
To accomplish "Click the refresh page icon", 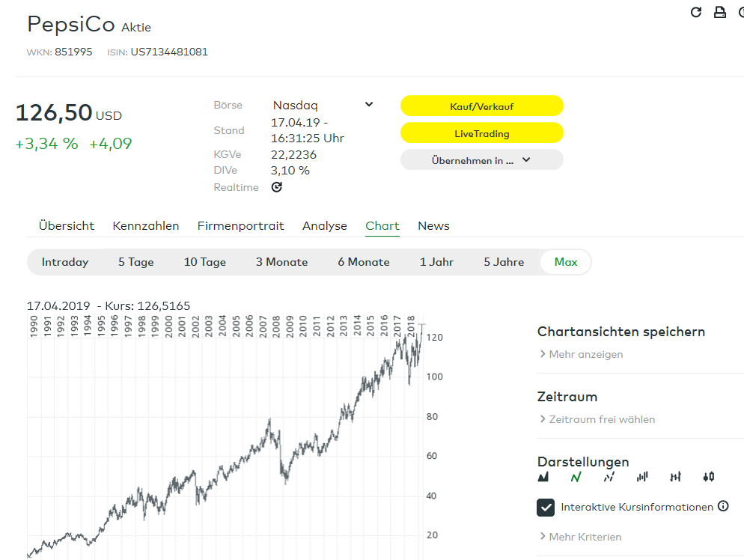I will point(696,12).
